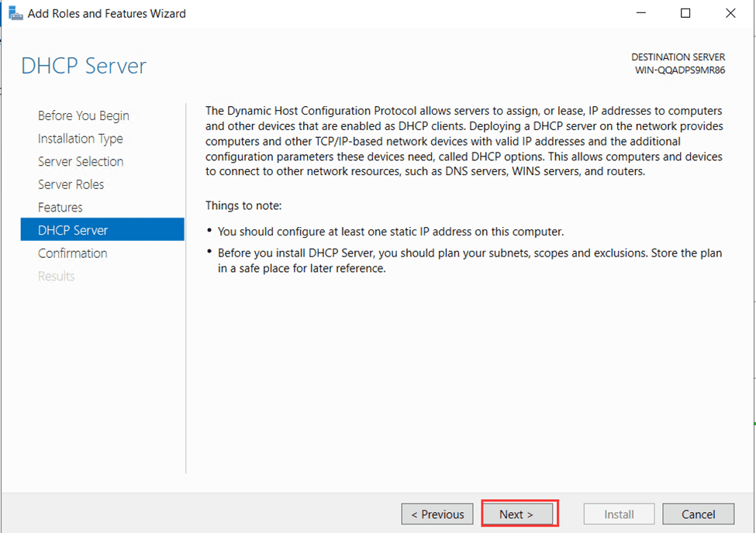Click the Install button
The image size is (756, 533).
click(618, 514)
